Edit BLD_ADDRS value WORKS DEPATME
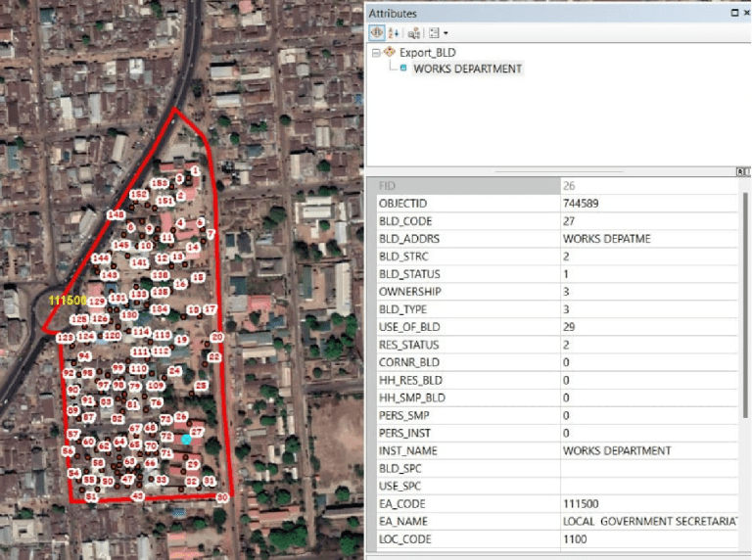 point(649,239)
